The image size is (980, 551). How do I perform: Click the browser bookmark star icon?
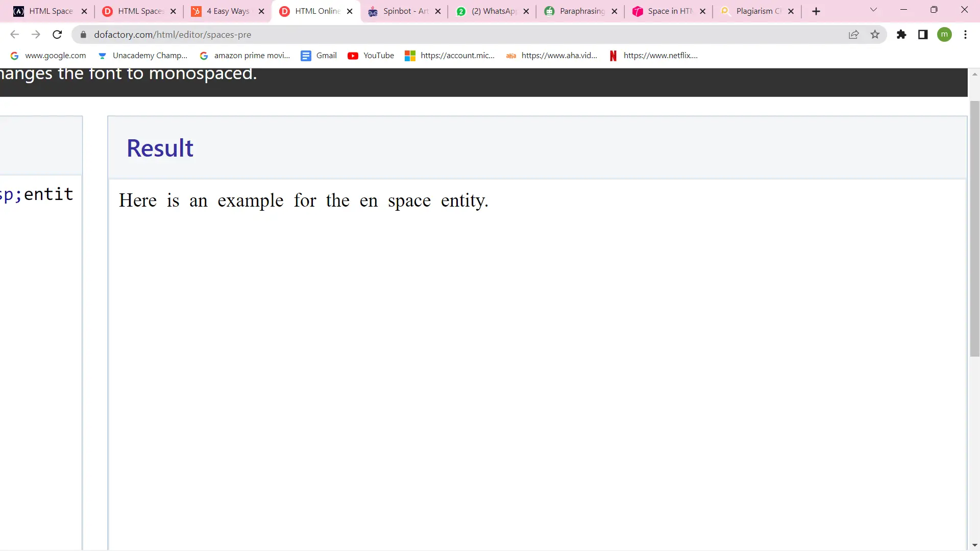pos(875,34)
